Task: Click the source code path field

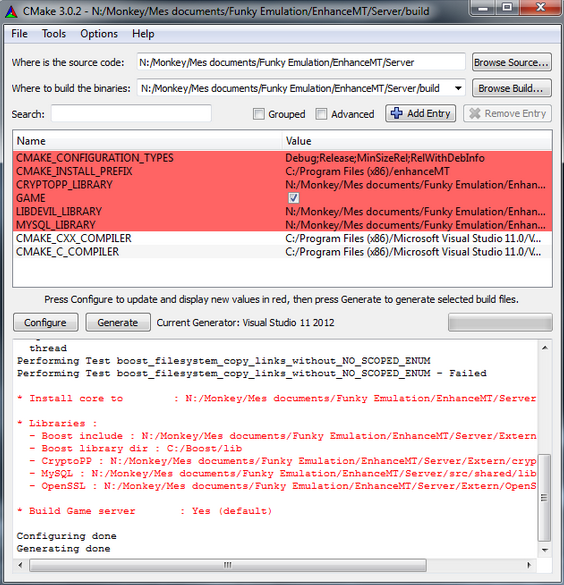Action: [x=301, y=62]
